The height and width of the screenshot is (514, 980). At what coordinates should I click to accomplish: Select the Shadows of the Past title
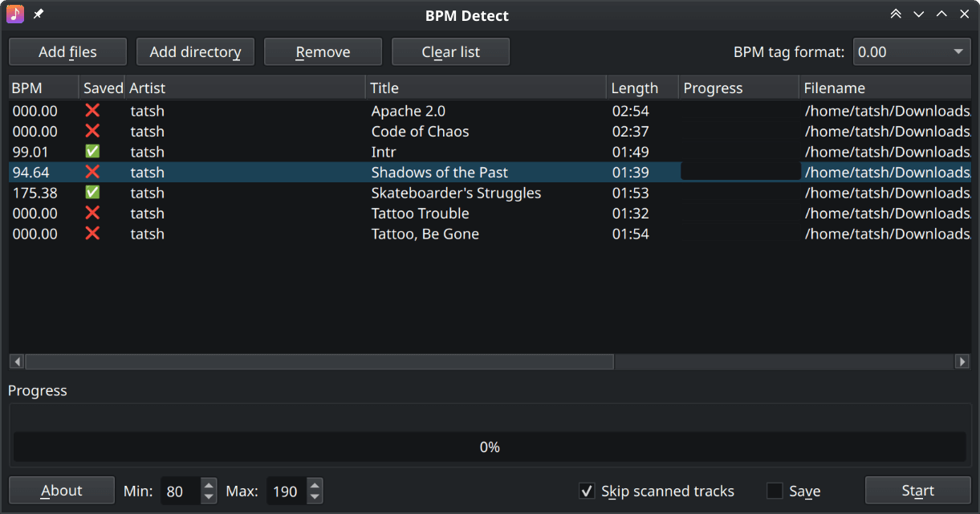point(440,172)
